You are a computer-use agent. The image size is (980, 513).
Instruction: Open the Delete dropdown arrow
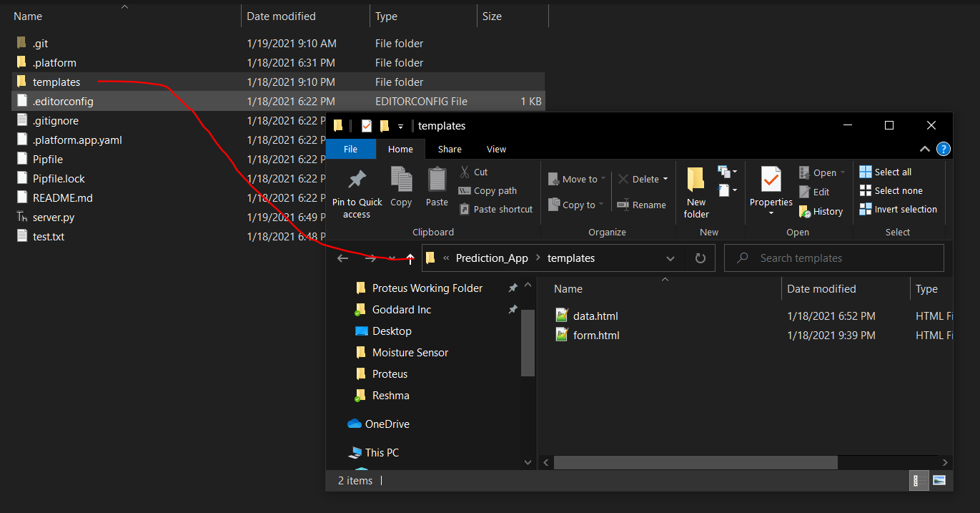[665, 179]
